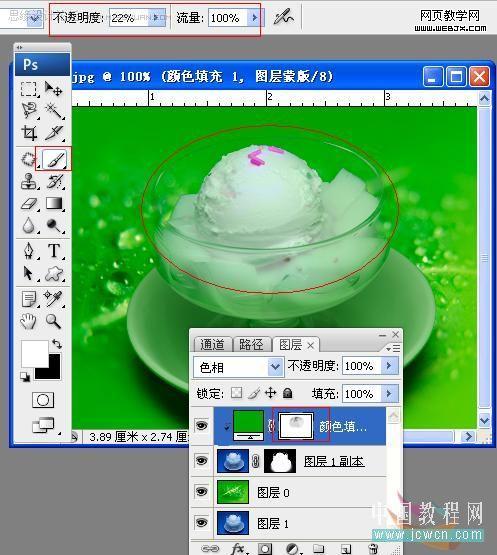Click the green color fill layer thumbnail

click(x=248, y=425)
